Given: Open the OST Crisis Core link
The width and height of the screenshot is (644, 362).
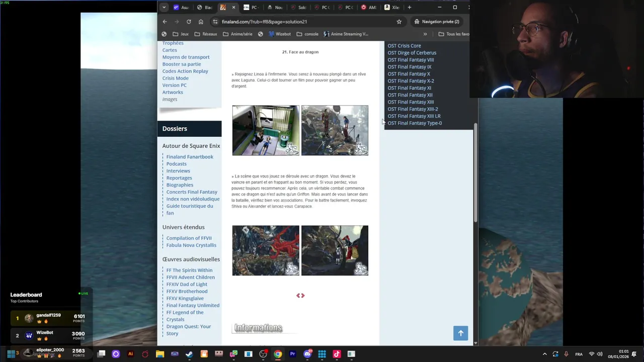Looking at the screenshot, I should coord(404,46).
